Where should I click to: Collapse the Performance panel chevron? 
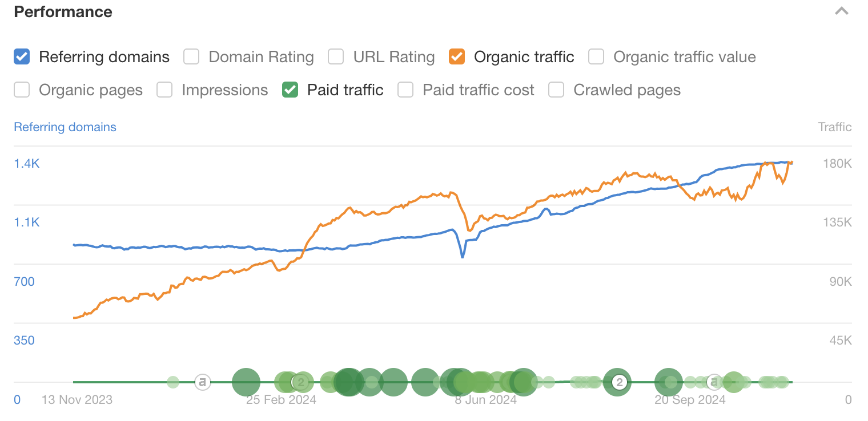841,11
